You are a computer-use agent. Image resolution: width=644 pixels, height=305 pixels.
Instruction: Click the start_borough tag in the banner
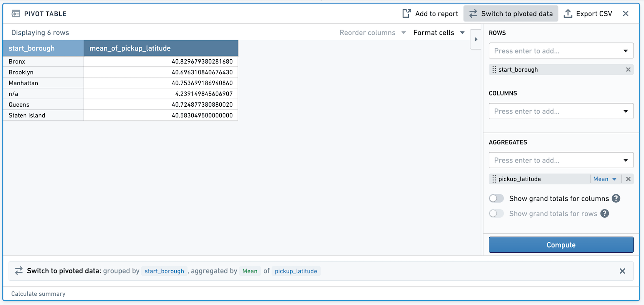[x=164, y=271]
